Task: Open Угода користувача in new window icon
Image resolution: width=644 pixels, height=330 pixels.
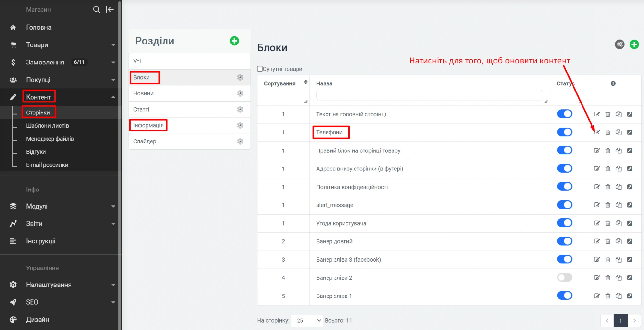Action: (x=630, y=223)
